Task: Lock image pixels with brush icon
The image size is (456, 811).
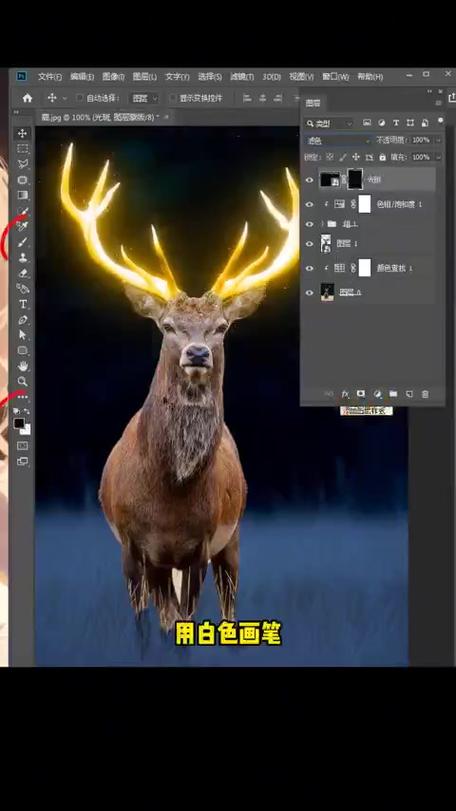Action: click(342, 157)
